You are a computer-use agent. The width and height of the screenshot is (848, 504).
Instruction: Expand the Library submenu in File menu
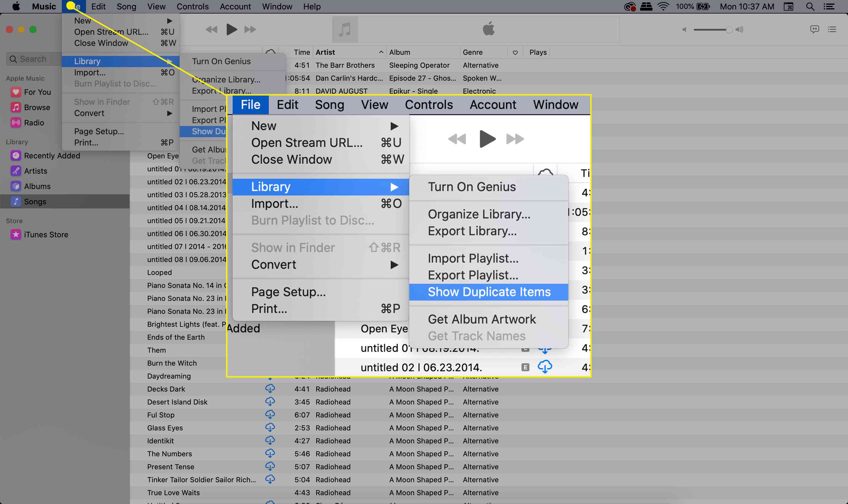pyautogui.click(x=120, y=61)
